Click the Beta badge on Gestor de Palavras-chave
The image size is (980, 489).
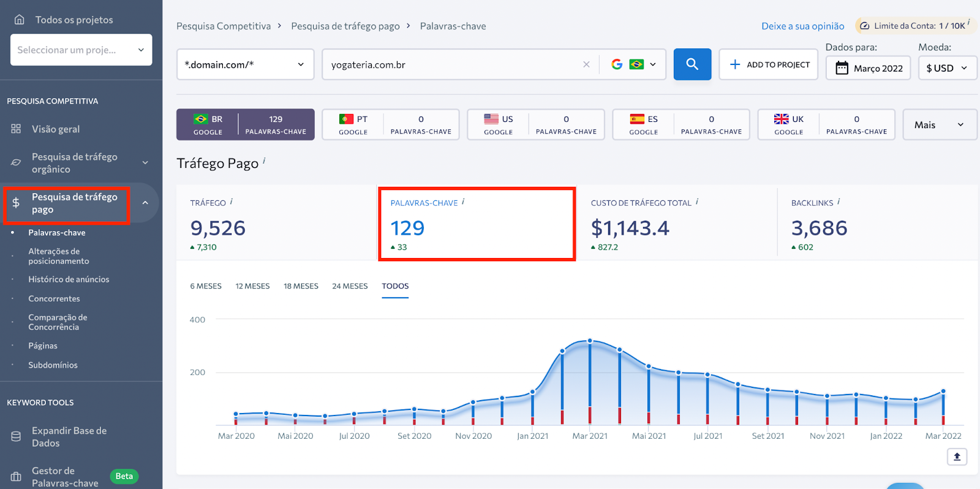pyautogui.click(x=124, y=477)
